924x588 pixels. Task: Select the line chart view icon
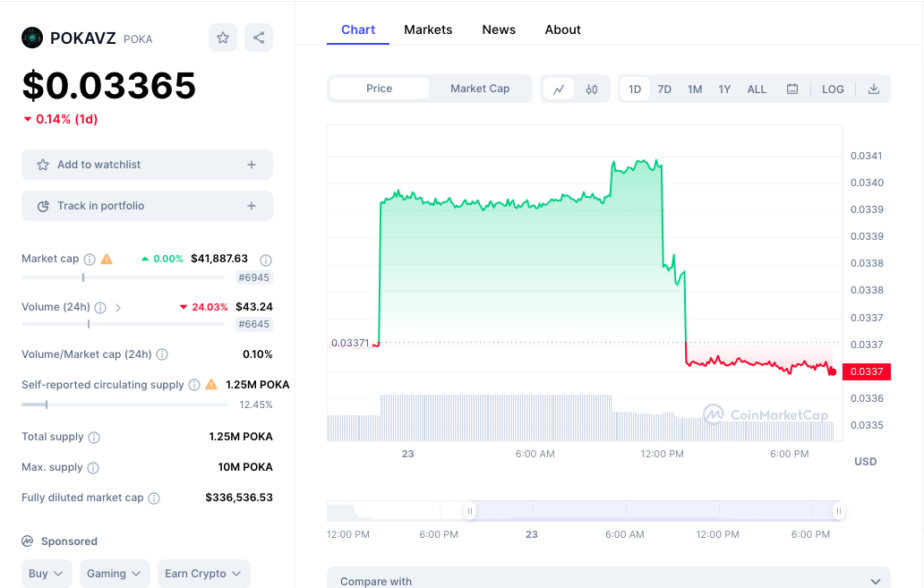tap(559, 89)
